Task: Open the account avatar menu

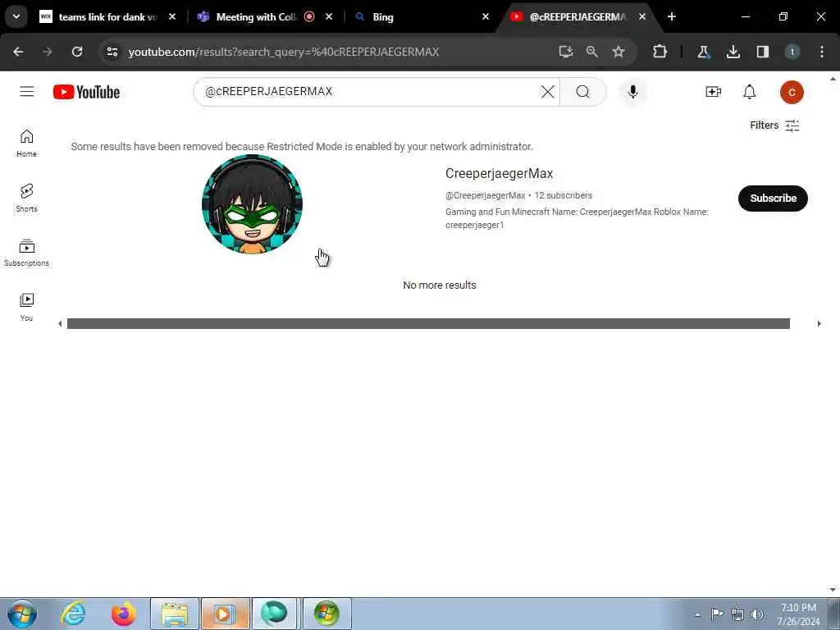Action: (x=792, y=92)
